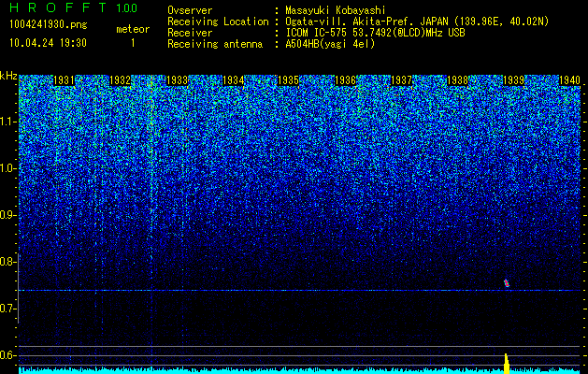The width and height of the screenshot is (588, 374).
Task: Click the 1932 time marker
Action: coord(120,80)
